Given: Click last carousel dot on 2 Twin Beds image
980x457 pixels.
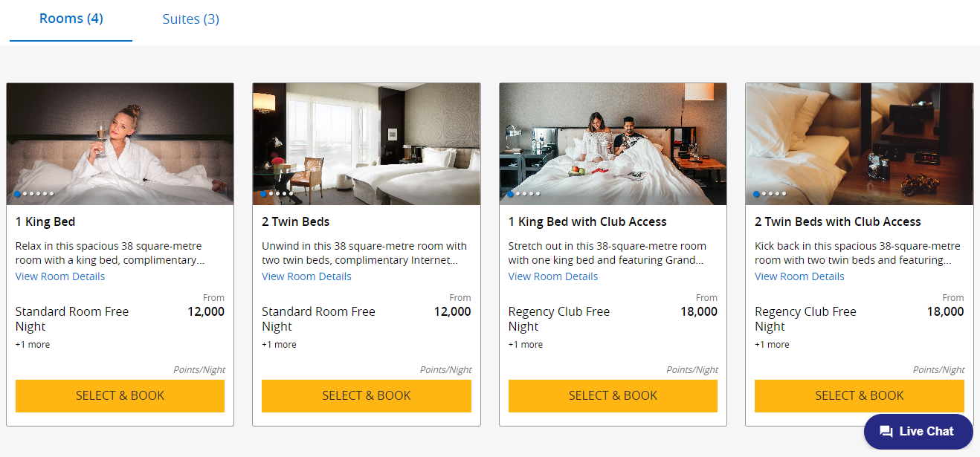Looking at the screenshot, I should (x=291, y=194).
